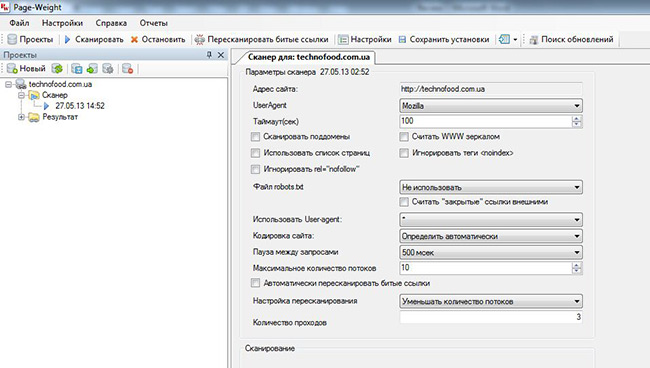Enable Автоматически пересканировать битые ссылки checkbox

point(255,283)
